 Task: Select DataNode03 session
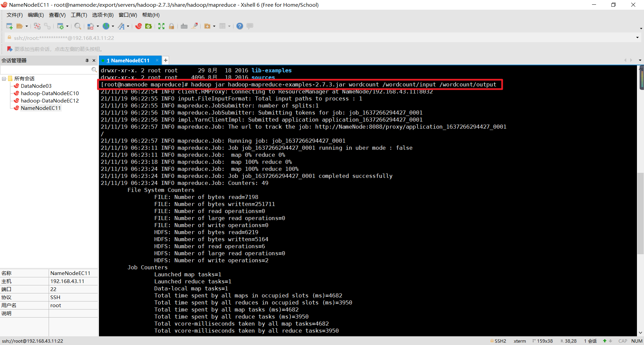(36, 86)
